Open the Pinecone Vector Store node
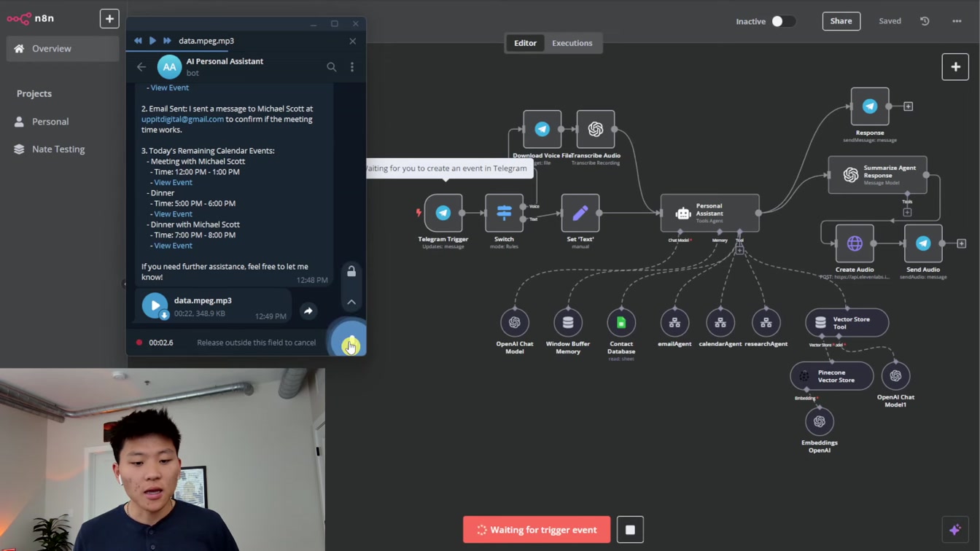Image resolution: width=980 pixels, height=551 pixels. (831, 376)
